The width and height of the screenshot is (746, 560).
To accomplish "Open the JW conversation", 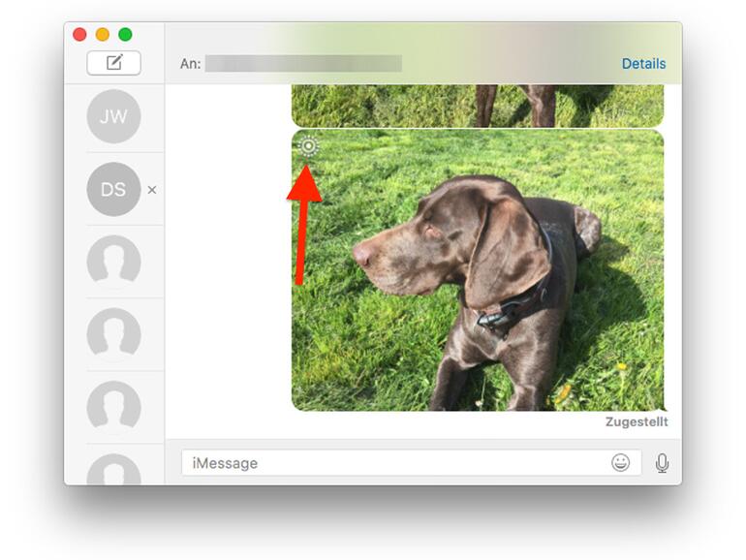I will point(113,116).
